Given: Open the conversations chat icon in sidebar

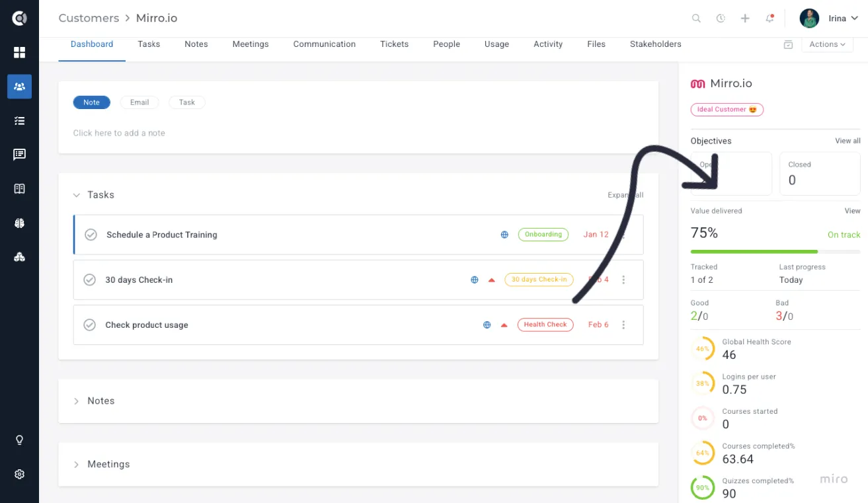Looking at the screenshot, I should pos(19,155).
